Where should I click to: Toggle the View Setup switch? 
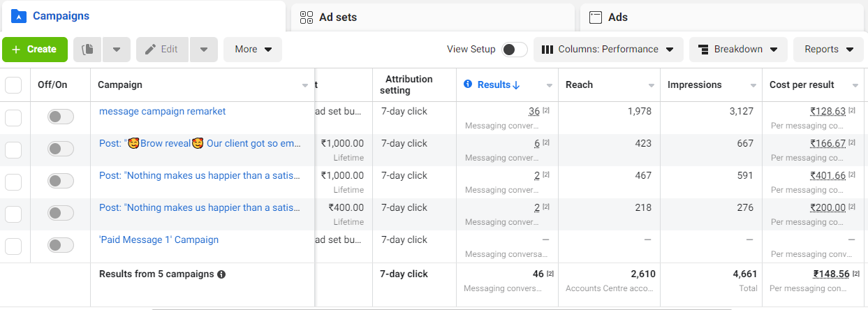515,50
